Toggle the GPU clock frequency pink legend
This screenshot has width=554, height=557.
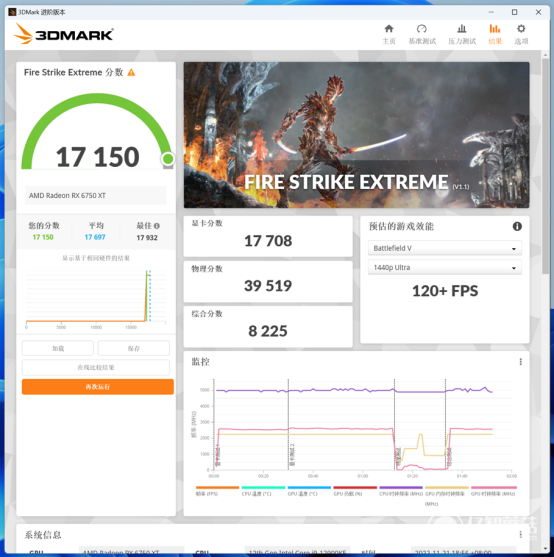pos(494,491)
